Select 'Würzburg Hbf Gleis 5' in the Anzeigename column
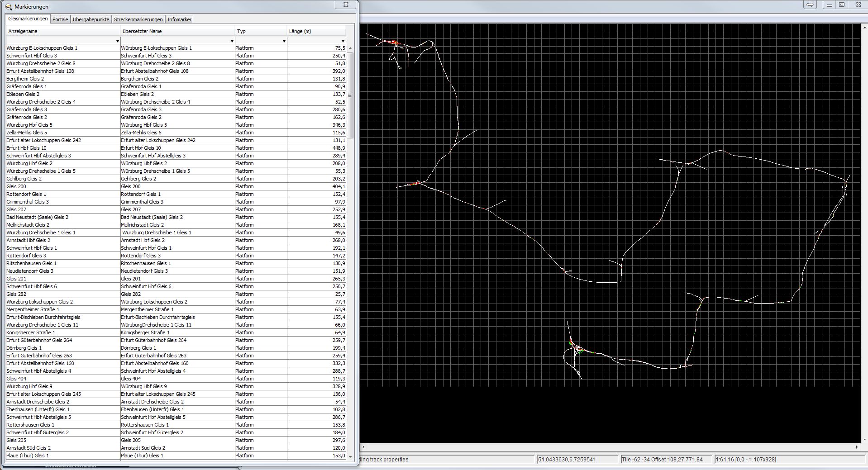 (x=29, y=125)
